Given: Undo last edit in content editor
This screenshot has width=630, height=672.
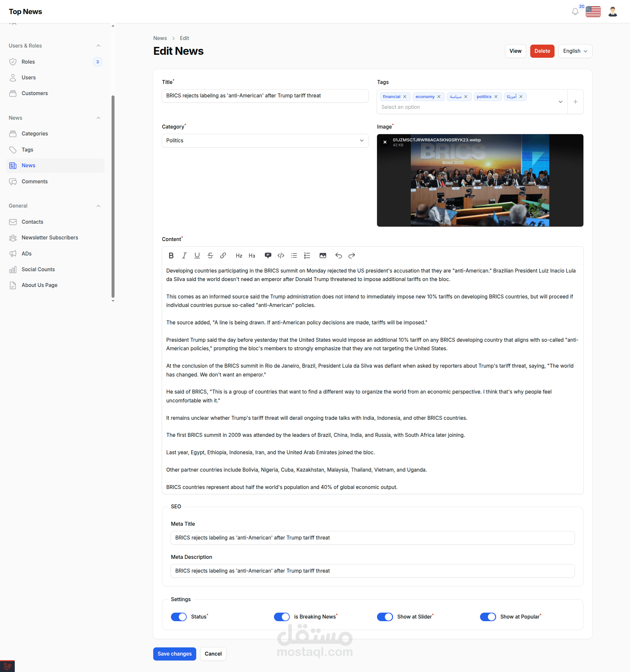Looking at the screenshot, I should click(x=339, y=255).
